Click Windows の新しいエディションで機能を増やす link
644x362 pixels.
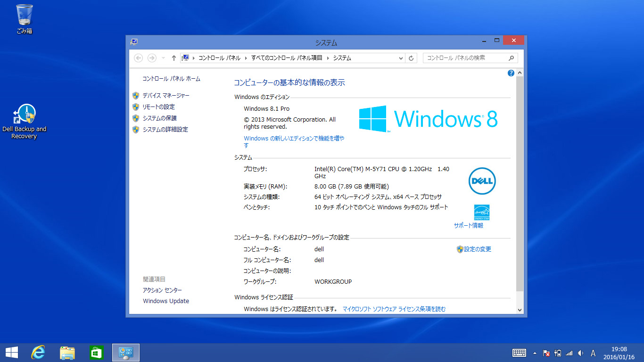(294, 142)
